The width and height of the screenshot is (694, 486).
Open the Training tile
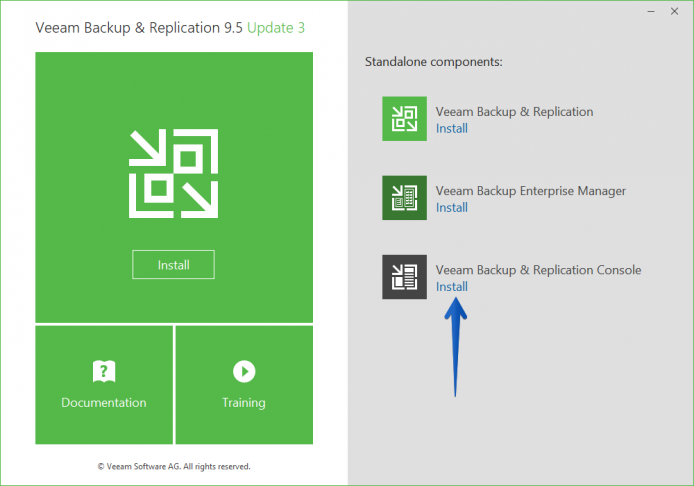[x=244, y=385]
